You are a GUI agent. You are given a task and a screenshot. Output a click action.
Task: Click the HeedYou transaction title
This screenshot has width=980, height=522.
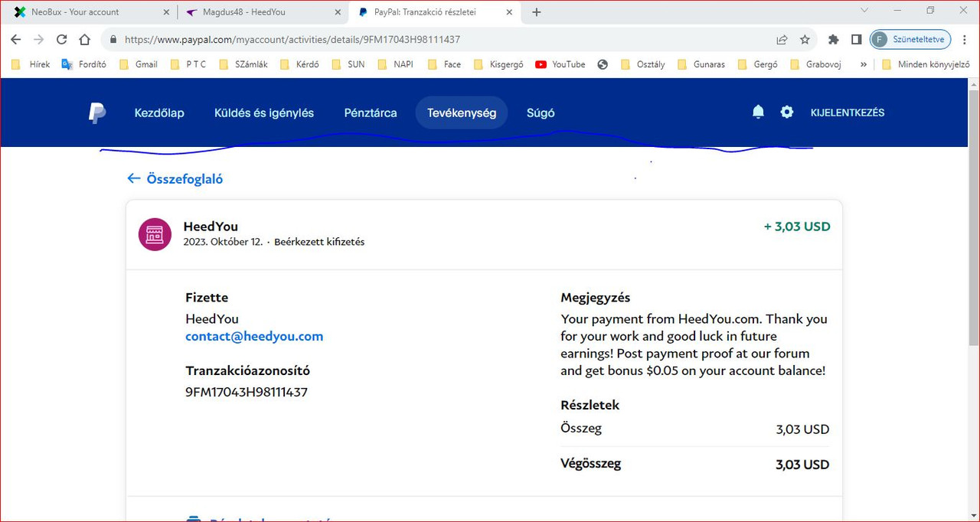211,227
